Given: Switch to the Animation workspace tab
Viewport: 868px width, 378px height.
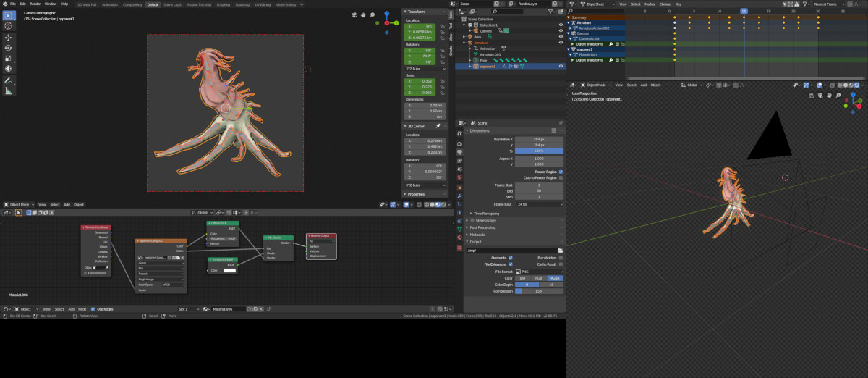Looking at the screenshot, I should 110,4.
